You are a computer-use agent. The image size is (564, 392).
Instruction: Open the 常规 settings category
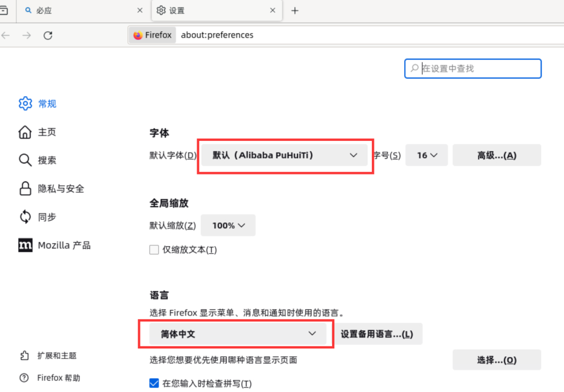pyautogui.click(x=38, y=104)
